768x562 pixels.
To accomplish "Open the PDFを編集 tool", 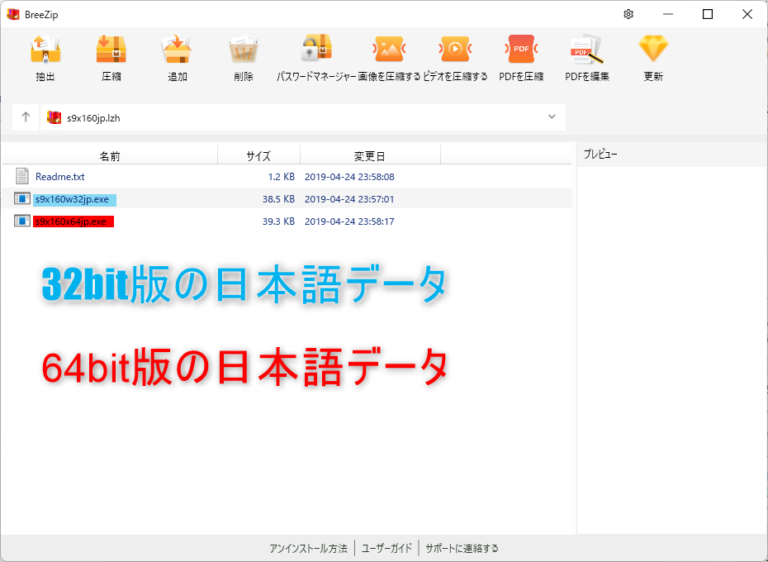I will pyautogui.click(x=587, y=50).
